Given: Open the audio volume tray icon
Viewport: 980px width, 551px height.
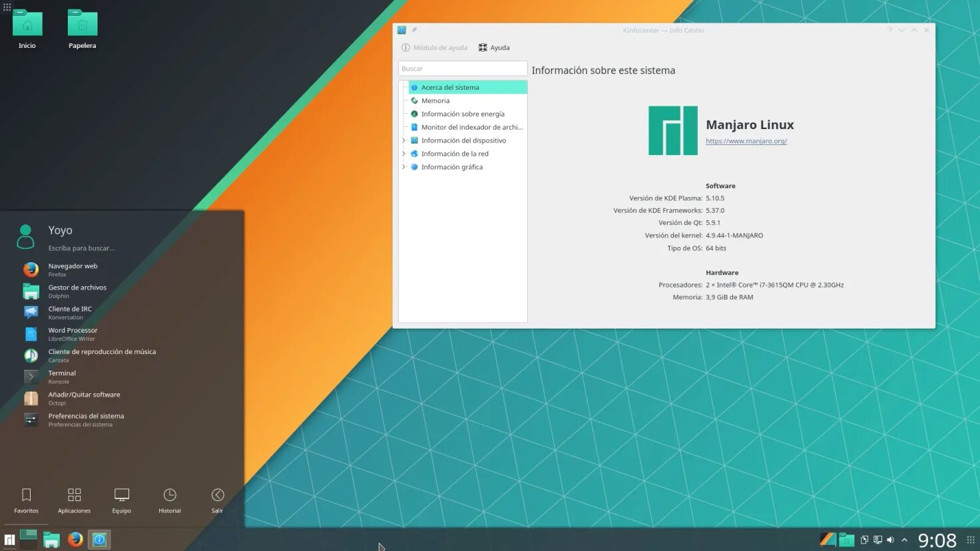Looking at the screenshot, I should click(890, 540).
